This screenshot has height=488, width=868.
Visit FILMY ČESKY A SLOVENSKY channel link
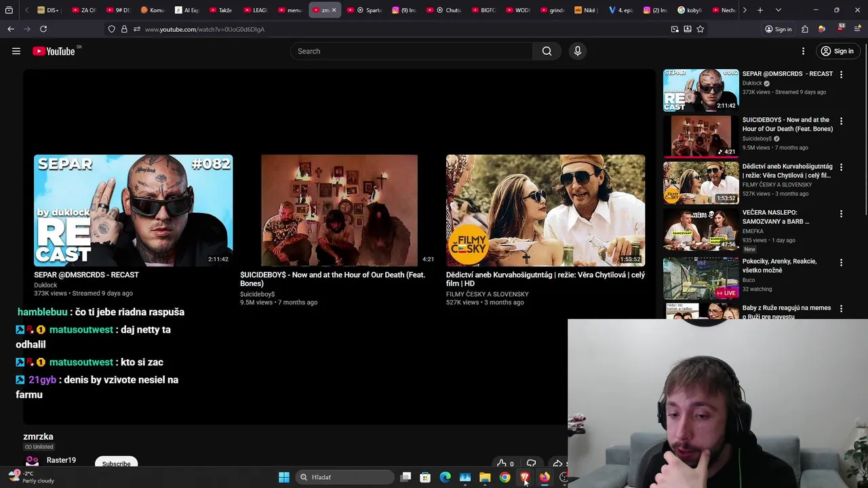[x=487, y=294]
